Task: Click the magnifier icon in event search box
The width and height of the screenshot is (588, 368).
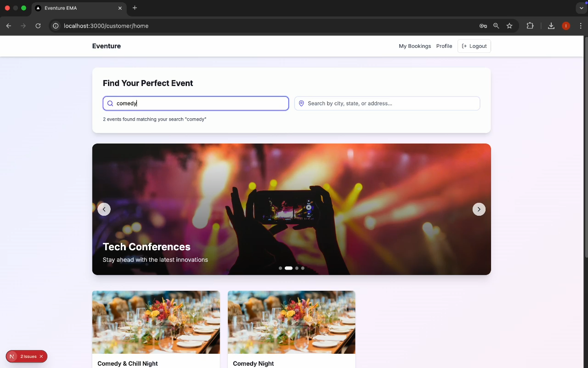Action: [x=110, y=103]
